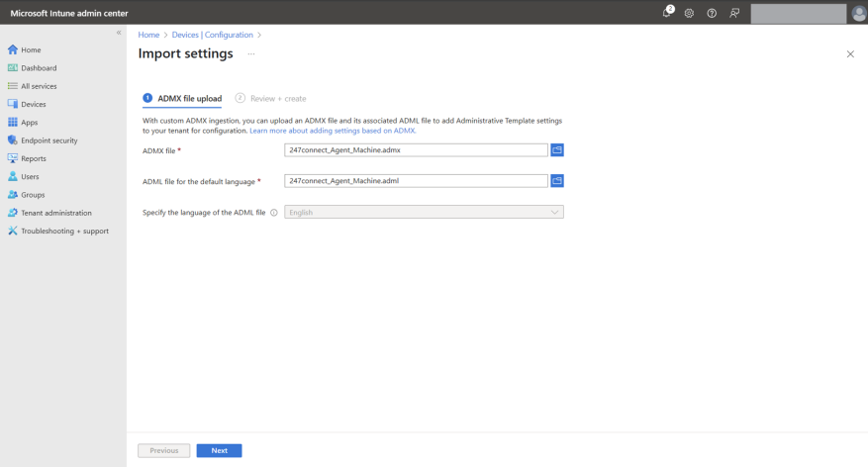Open Endpoint security label in sidebar
This screenshot has width=868, height=467.
point(49,140)
